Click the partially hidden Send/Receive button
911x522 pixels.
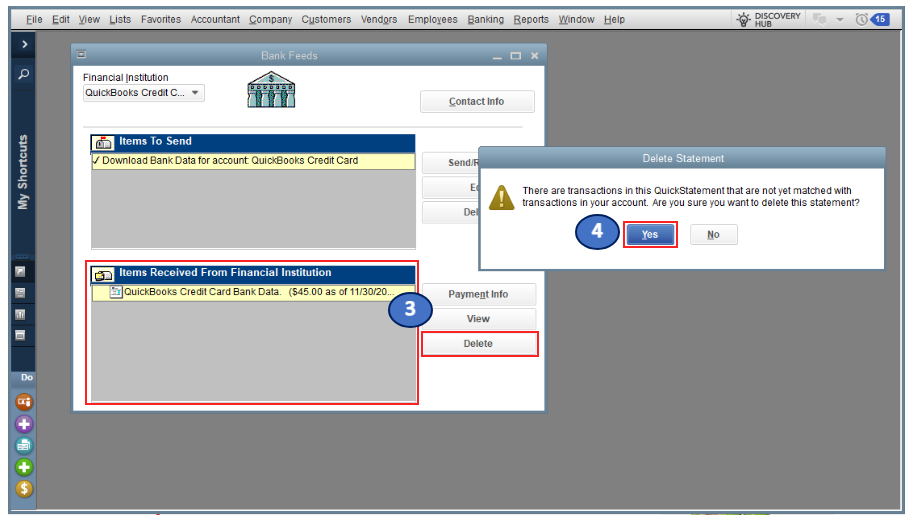point(451,163)
